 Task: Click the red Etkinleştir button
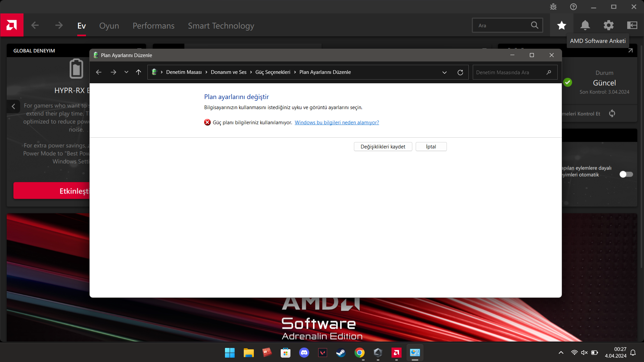51,191
